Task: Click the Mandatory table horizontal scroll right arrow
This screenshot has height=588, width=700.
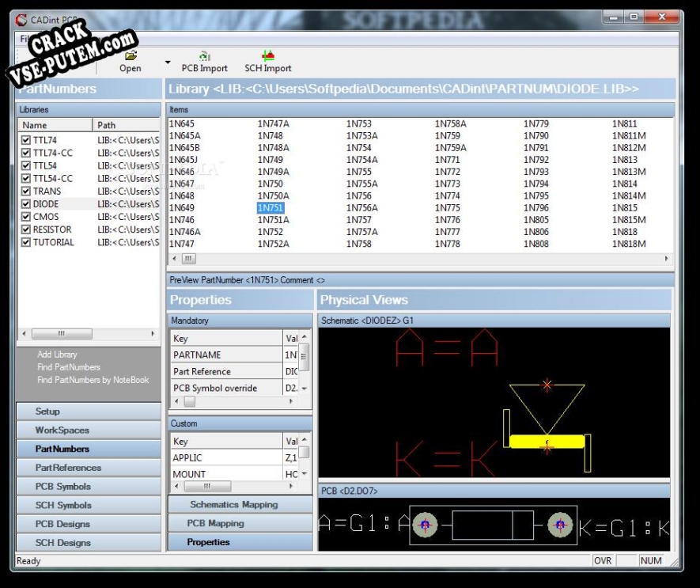Action: point(291,401)
